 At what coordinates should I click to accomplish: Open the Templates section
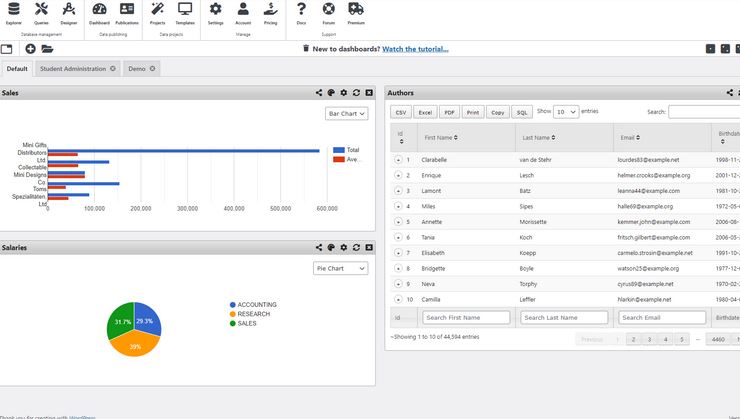(185, 13)
